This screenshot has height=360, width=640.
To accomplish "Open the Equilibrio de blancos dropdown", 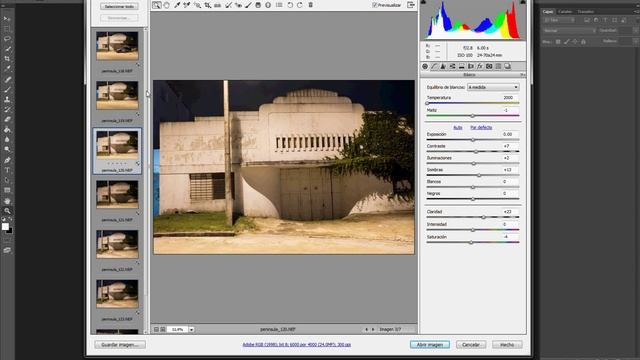I will [x=493, y=87].
